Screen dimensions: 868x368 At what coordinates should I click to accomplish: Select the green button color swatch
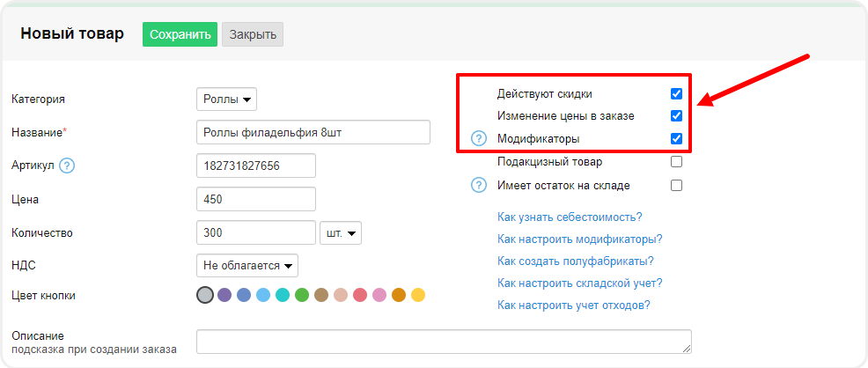[302, 295]
